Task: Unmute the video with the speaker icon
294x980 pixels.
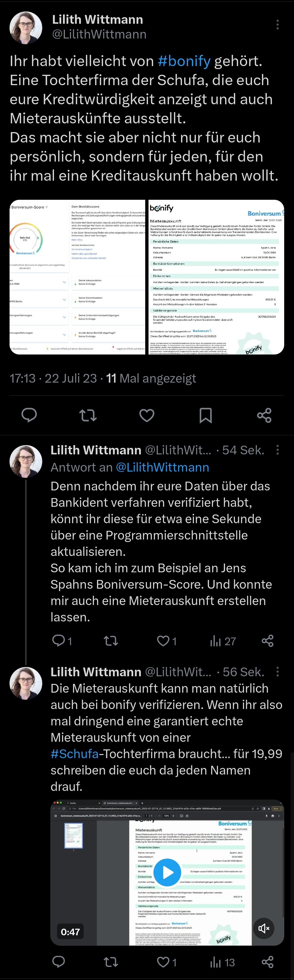Action: (x=264, y=929)
